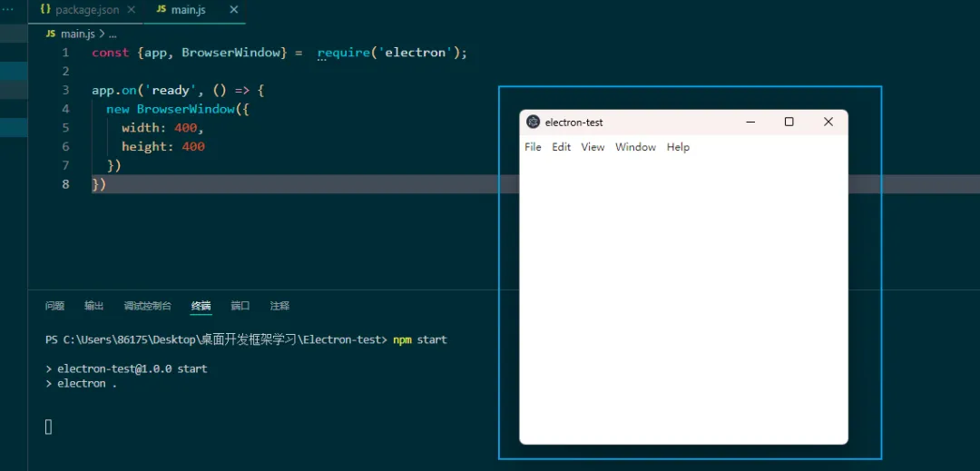
Task: Click BrowserWindow in the const declaration
Action: pyautogui.click(x=230, y=54)
